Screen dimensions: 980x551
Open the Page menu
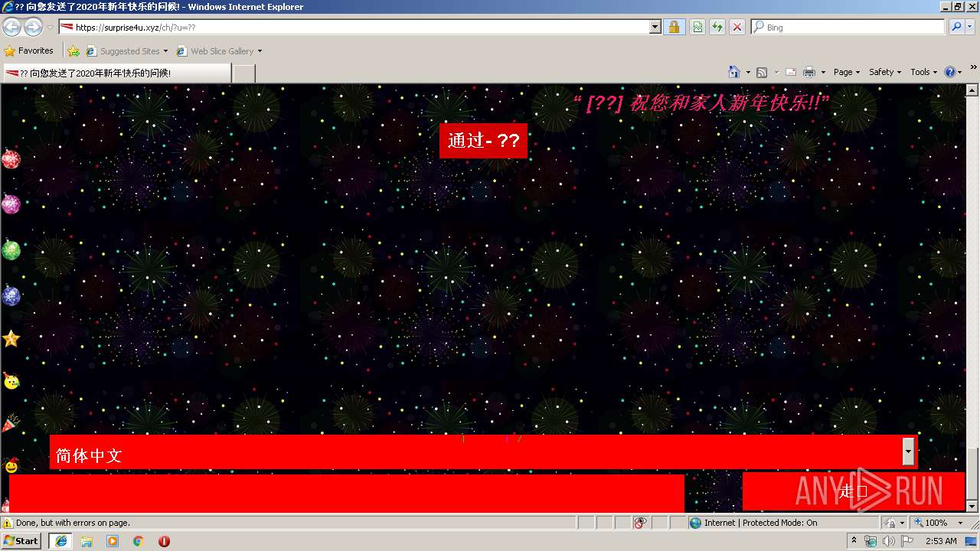coord(847,72)
